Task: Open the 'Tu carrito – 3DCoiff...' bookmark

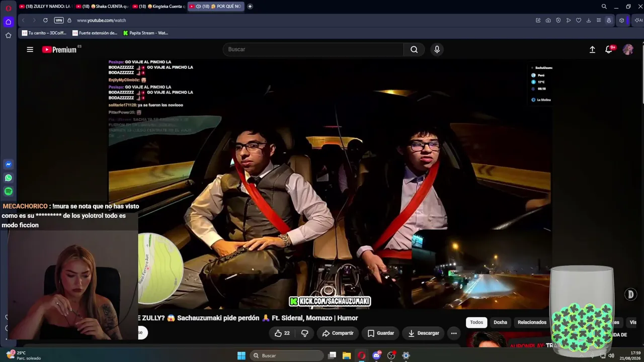Action: [x=44, y=33]
